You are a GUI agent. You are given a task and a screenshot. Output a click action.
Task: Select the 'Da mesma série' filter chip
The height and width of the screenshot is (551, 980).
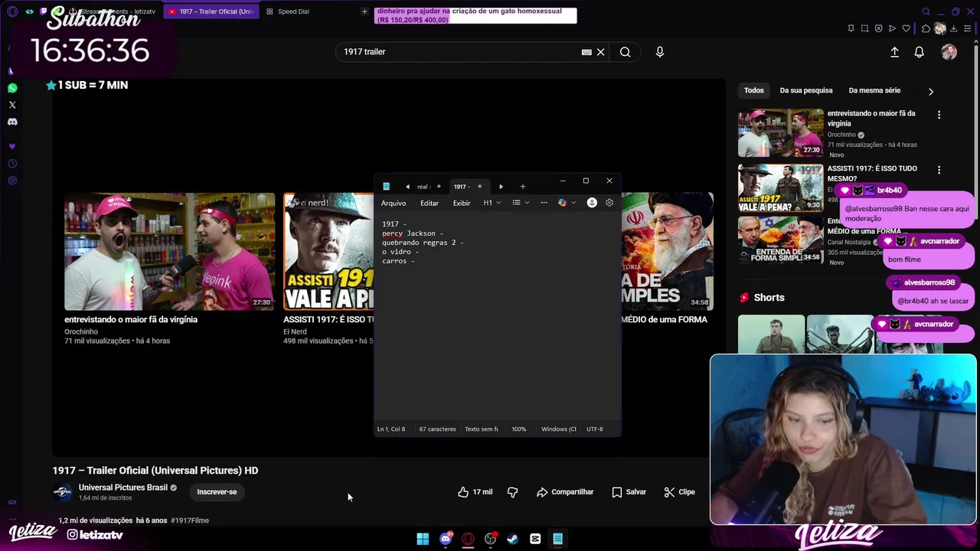[874, 90]
